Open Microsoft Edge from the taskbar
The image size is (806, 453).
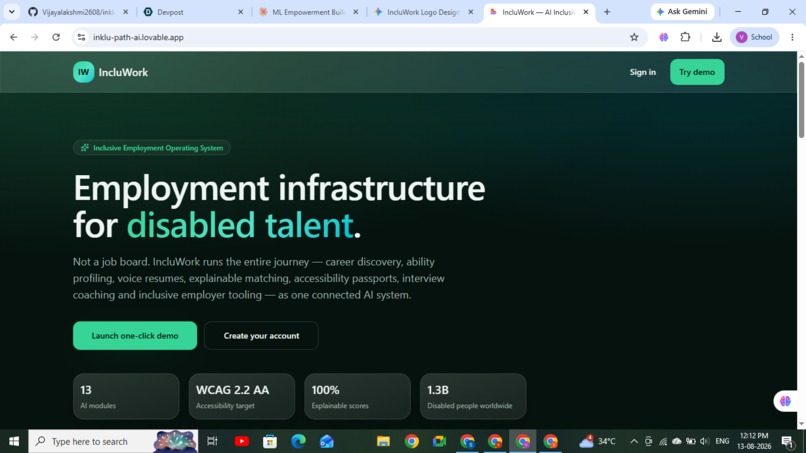[x=298, y=441]
